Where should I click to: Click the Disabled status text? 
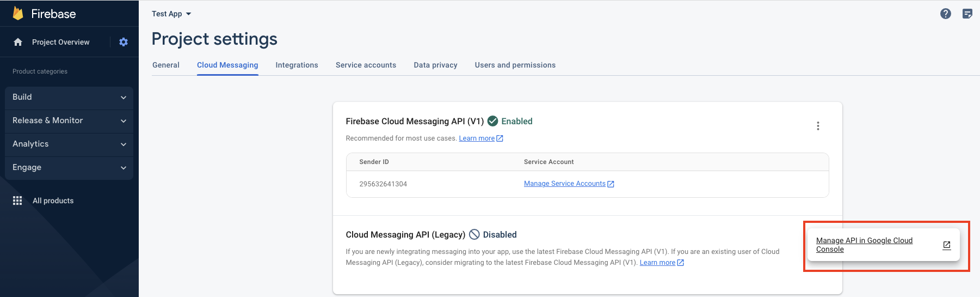click(x=500, y=234)
